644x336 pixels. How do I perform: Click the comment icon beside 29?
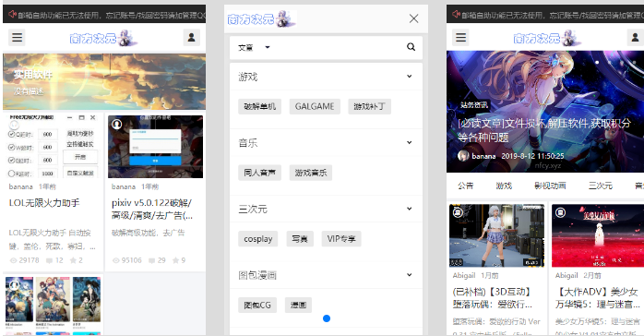point(151,260)
